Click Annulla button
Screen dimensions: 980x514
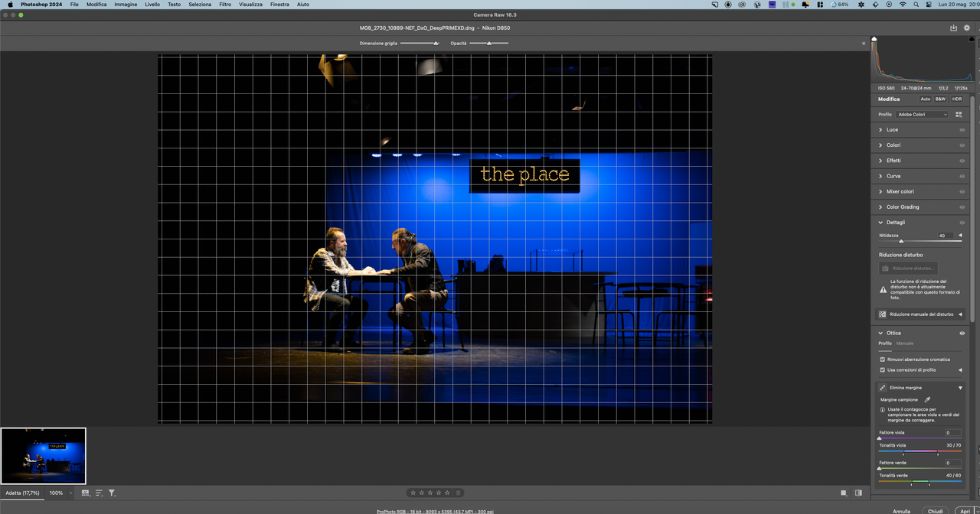pos(902,511)
